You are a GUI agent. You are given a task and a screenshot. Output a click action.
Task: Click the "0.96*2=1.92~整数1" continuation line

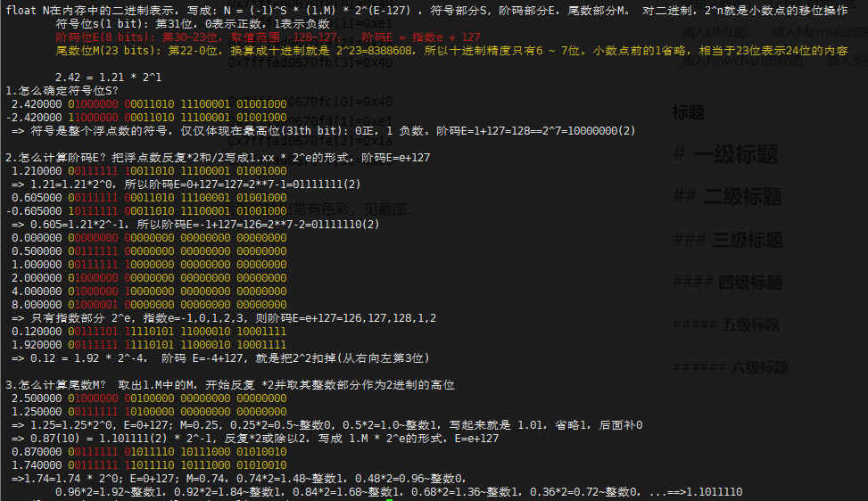399,491
